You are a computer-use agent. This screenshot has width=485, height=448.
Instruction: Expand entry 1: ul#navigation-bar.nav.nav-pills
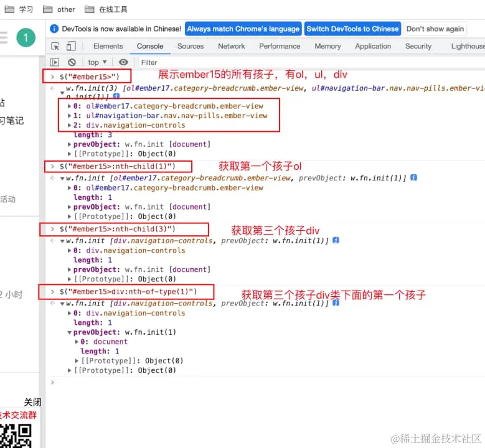[69, 116]
